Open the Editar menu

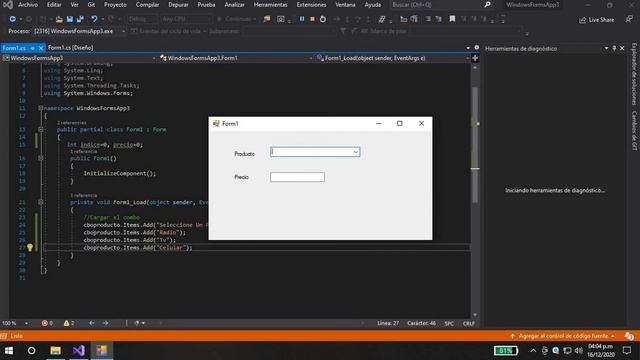click(x=54, y=5)
